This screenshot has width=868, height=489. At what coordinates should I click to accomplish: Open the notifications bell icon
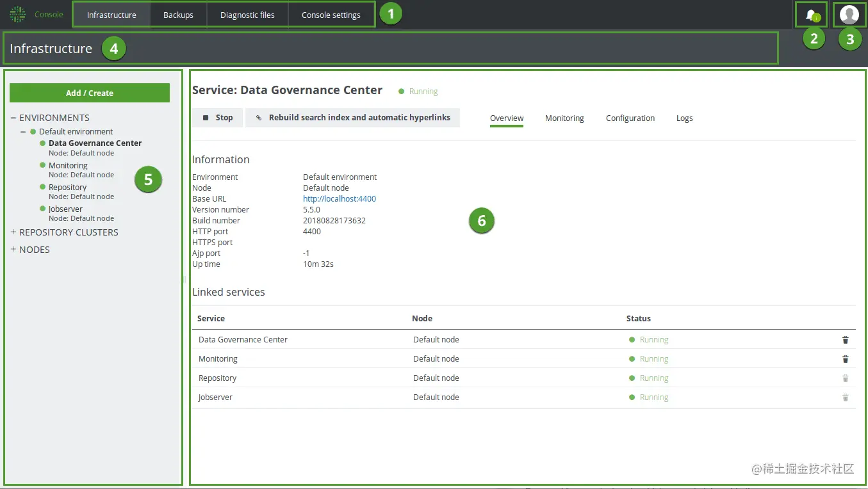tap(811, 15)
